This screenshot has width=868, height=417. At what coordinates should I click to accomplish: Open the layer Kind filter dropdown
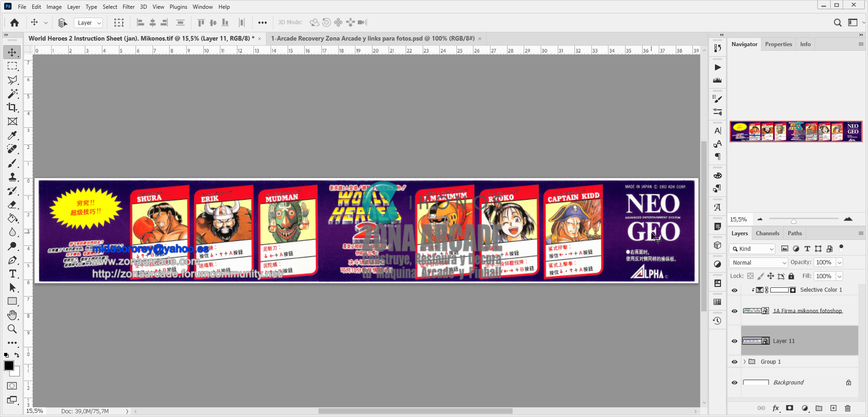(x=752, y=249)
